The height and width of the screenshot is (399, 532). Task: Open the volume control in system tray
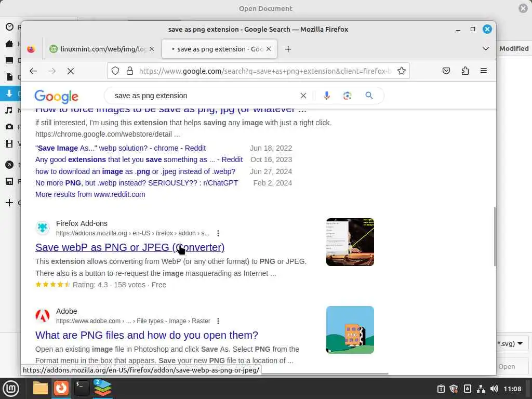click(495, 389)
